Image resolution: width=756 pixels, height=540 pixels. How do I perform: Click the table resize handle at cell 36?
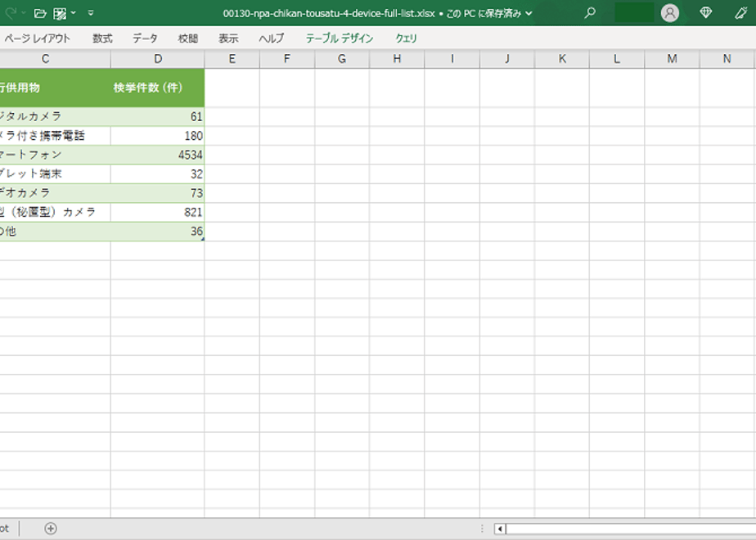(x=203, y=239)
